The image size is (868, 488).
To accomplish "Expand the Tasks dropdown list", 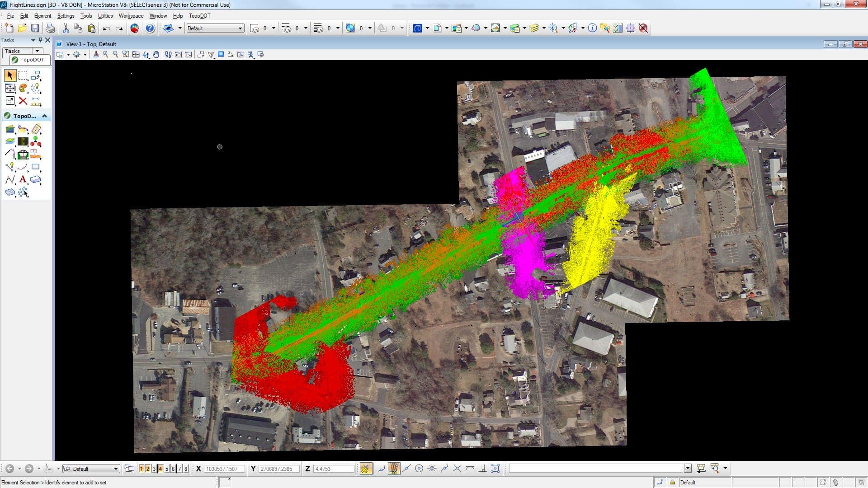I will pyautogui.click(x=37, y=51).
